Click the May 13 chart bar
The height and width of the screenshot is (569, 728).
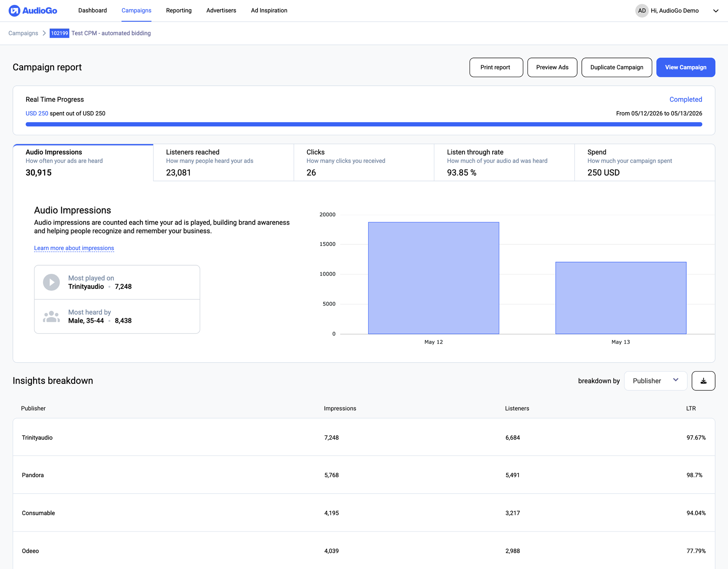[x=621, y=298]
